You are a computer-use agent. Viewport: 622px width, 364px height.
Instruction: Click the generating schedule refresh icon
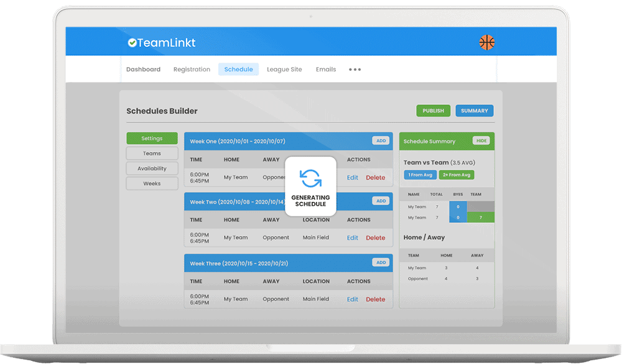[310, 178]
